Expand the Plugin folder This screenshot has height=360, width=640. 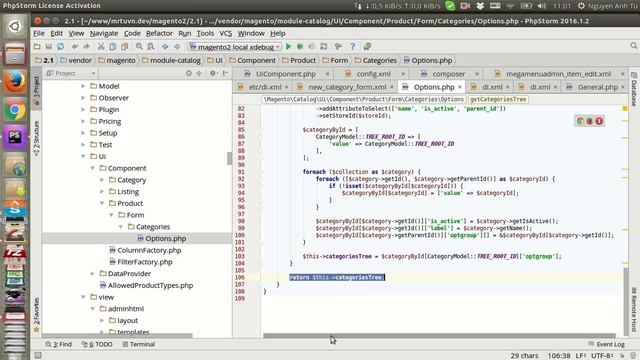coord(83,110)
